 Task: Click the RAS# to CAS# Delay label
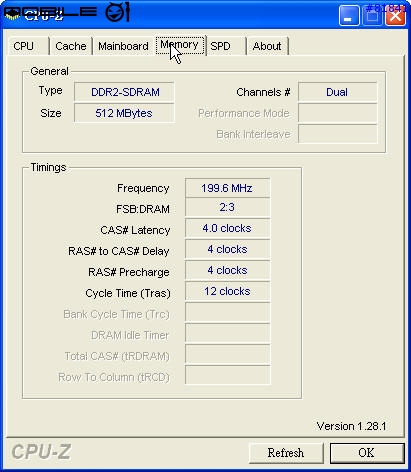tap(119, 251)
